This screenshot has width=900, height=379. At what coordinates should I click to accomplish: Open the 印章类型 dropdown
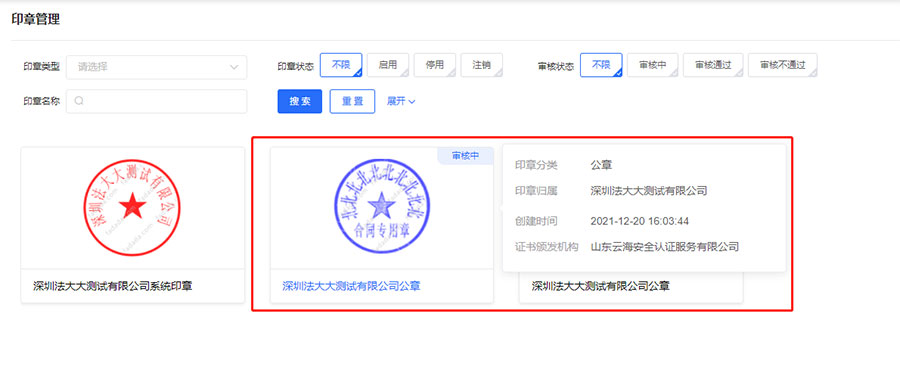[x=157, y=67]
